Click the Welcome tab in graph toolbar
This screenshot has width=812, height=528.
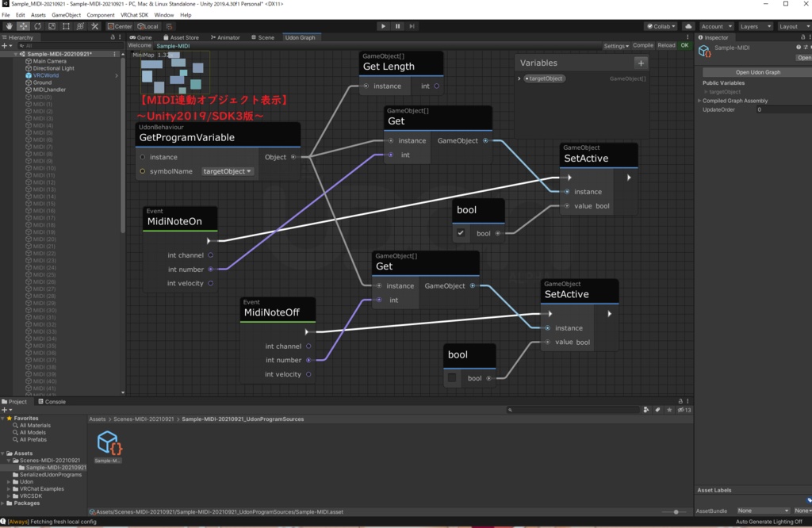point(140,45)
